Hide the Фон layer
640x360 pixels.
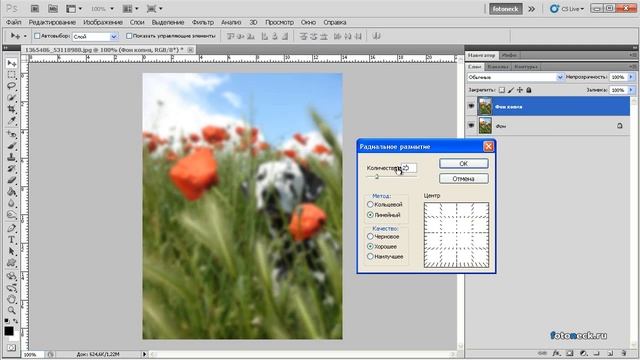point(471,126)
